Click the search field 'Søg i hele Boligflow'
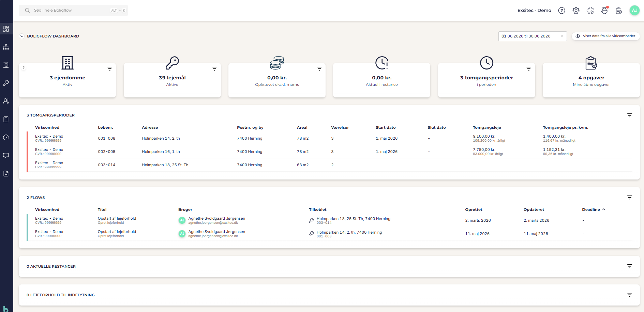Screen dimensions: 644x312 [73, 10]
